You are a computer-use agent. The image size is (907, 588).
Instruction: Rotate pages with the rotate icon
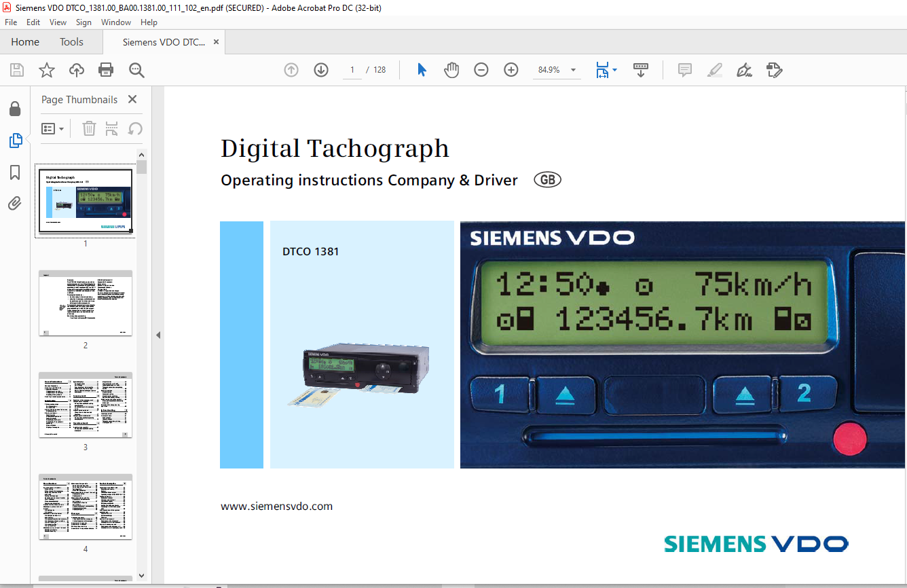(x=135, y=128)
